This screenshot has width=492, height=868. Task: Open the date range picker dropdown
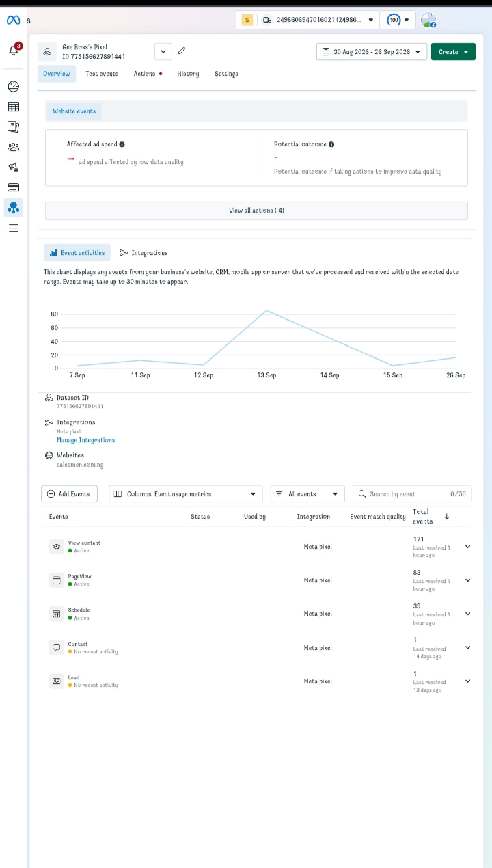[372, 52]
